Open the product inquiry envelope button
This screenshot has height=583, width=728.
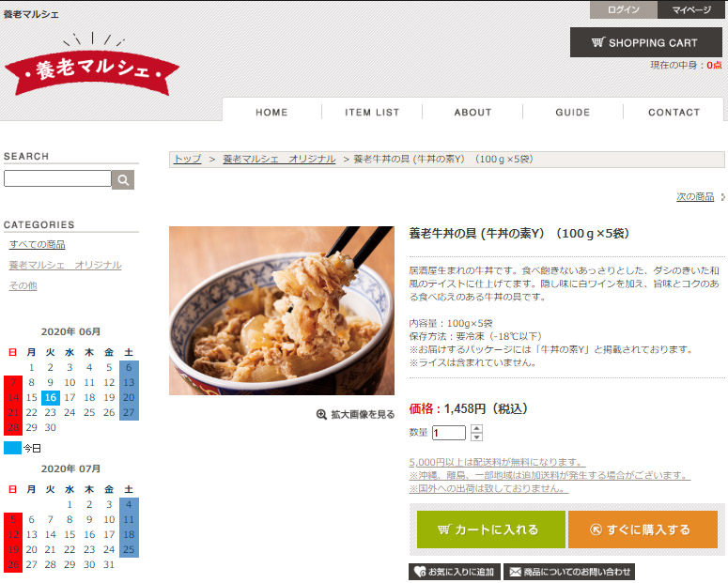click(569, 572)
